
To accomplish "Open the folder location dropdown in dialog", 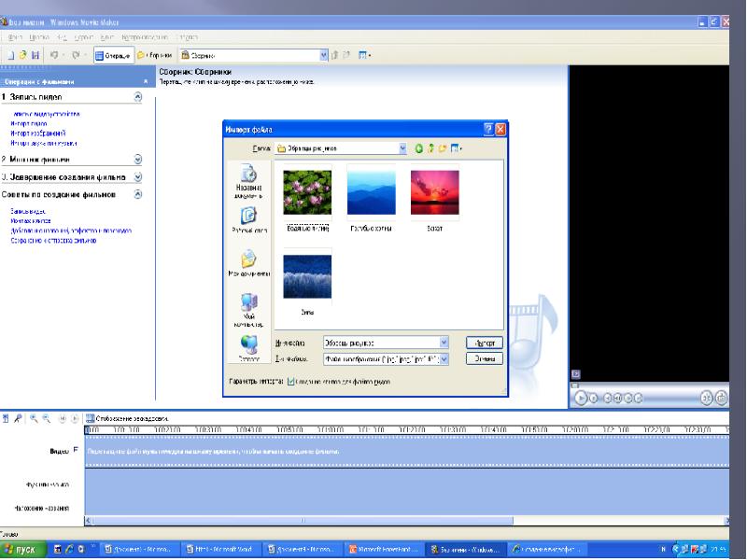I will coord(403,148).
